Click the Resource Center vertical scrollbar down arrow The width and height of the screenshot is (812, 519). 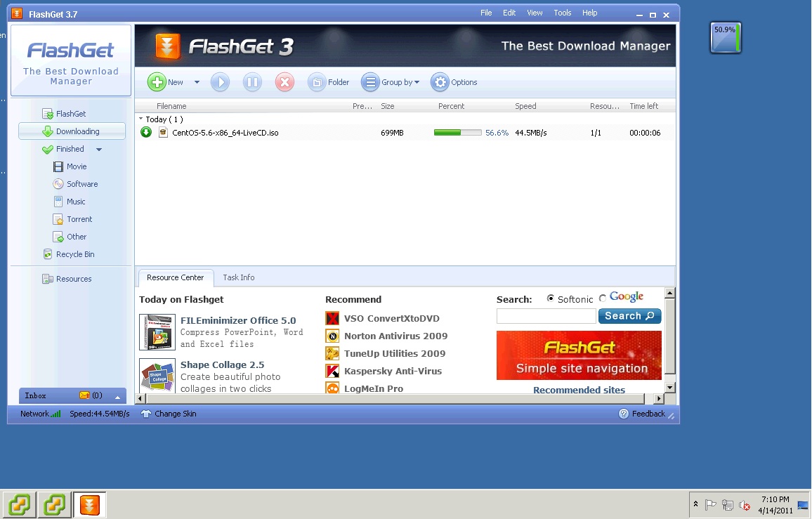click(x=670, y=388)
